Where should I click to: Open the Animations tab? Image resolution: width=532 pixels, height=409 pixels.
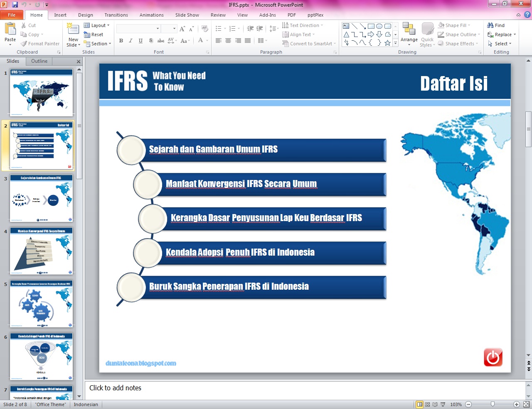152,15
